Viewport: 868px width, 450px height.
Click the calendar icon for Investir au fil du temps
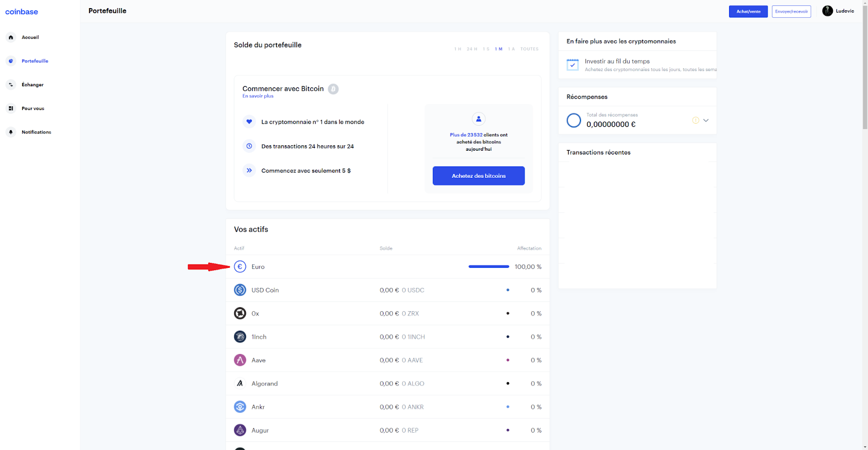coord(572,65)
